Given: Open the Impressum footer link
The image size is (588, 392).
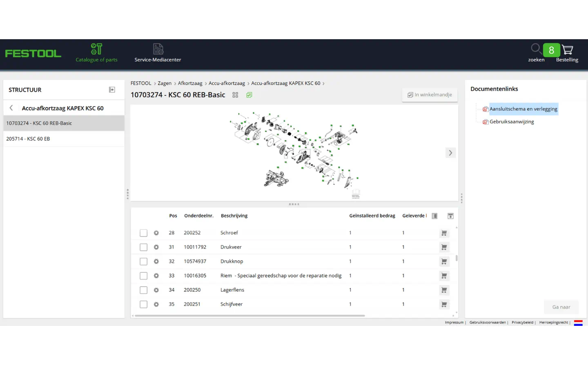Looking at the screenshot, I should 454,323.
